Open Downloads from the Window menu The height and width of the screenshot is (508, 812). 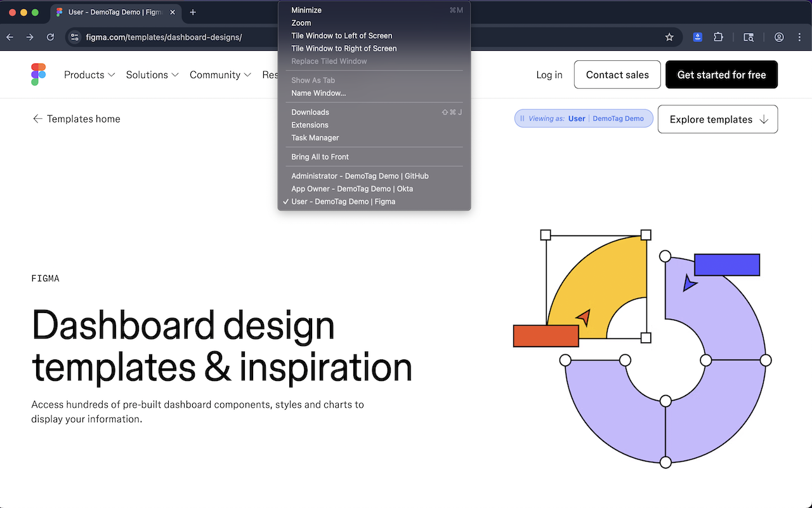click(x=374, y=112)
